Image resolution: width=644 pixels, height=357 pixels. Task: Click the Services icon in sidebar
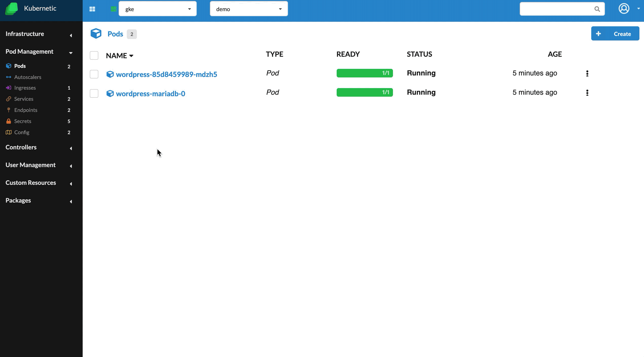click(x=9, y=99)
